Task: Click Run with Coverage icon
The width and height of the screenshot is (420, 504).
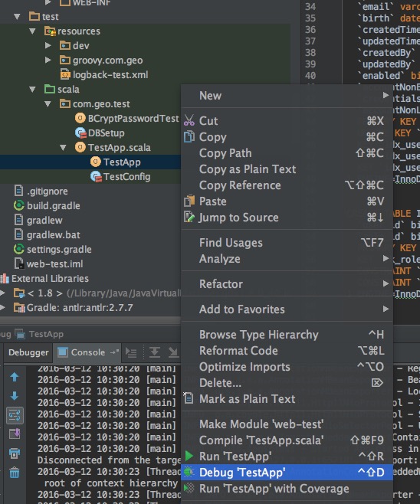Action: (x=189, y=488)
